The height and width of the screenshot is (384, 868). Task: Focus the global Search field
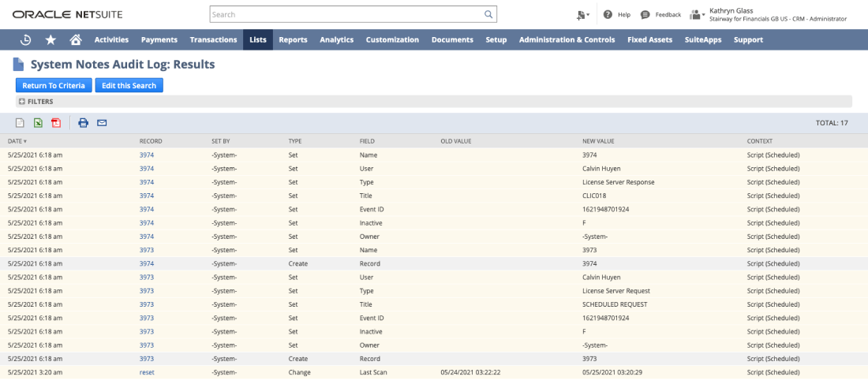[346, 14]
